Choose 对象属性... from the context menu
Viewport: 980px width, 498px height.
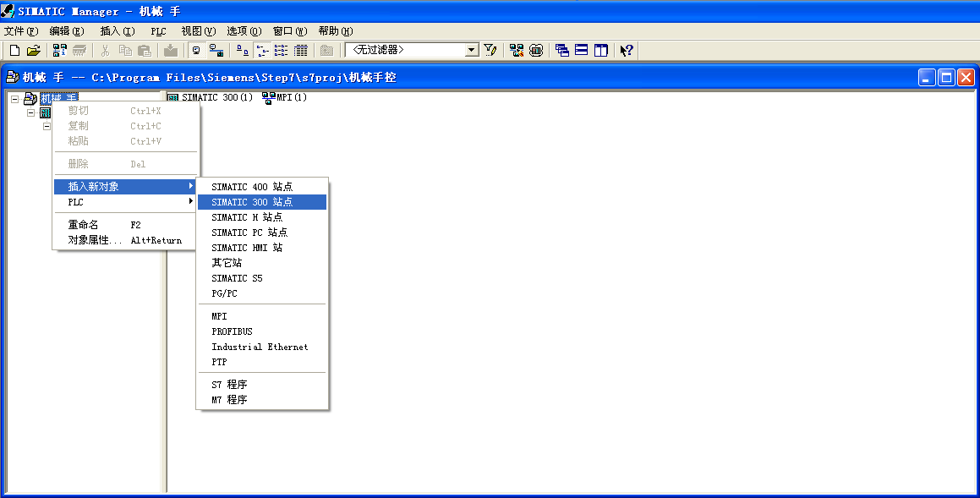click(x=126, y=240)
